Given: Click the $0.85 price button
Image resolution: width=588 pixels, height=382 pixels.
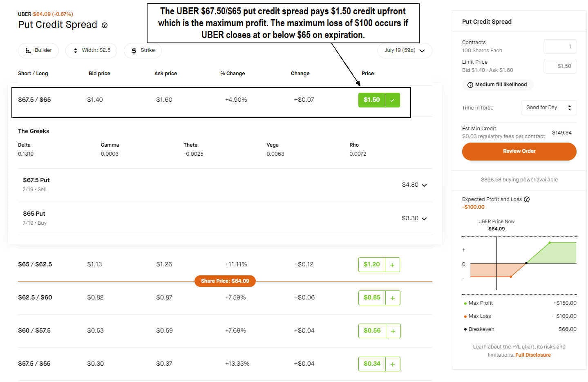Looking at the screenshot, I should point(372,297).
